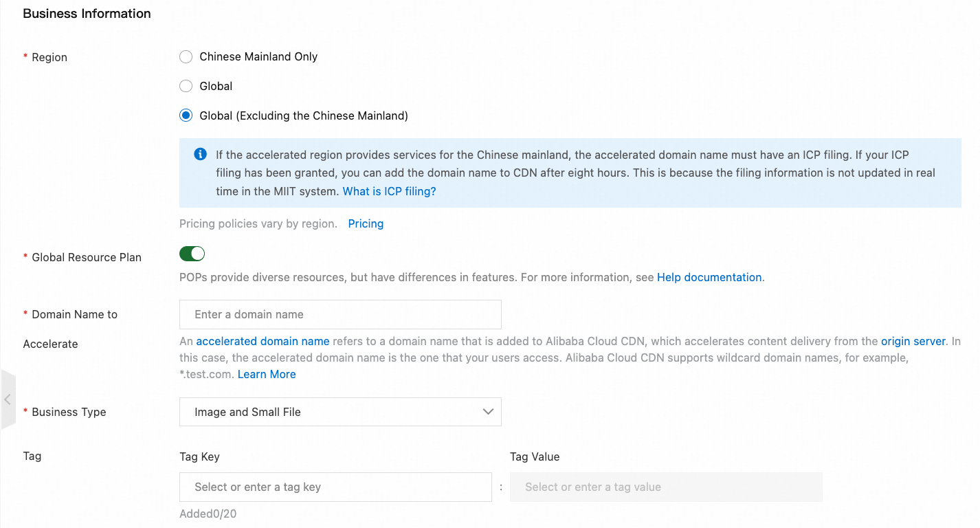This screenshot has width=980, height=528.
Task: Open the Learn More link
Action: pos(267,375)
